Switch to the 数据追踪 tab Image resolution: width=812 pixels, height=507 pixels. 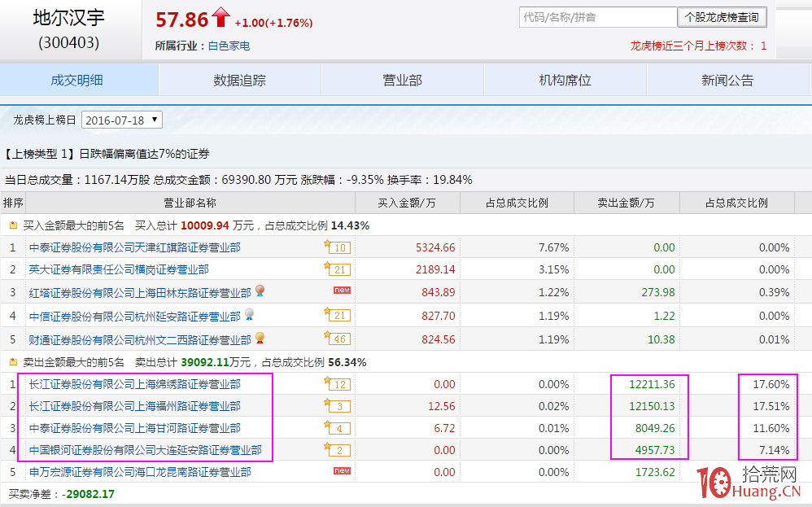tap(241, 81)
